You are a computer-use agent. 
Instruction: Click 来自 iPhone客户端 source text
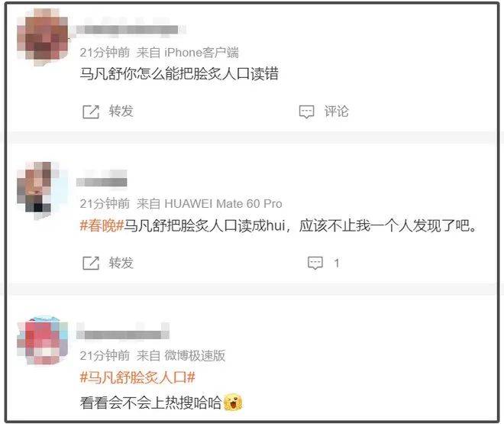tap(188, 53)
